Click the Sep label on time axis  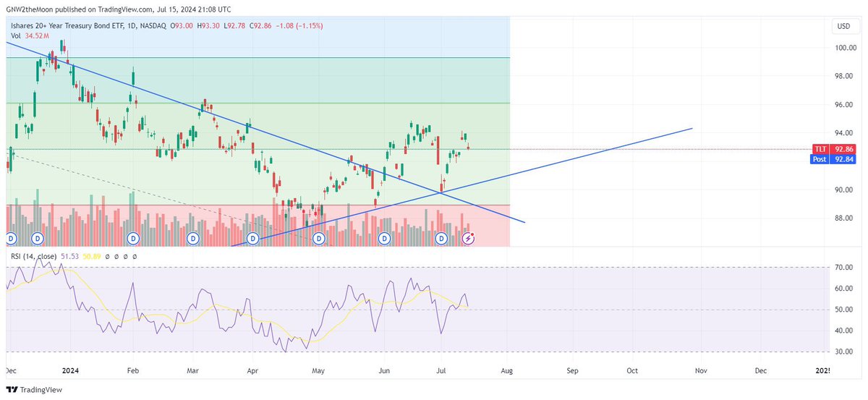click(572, 370)
